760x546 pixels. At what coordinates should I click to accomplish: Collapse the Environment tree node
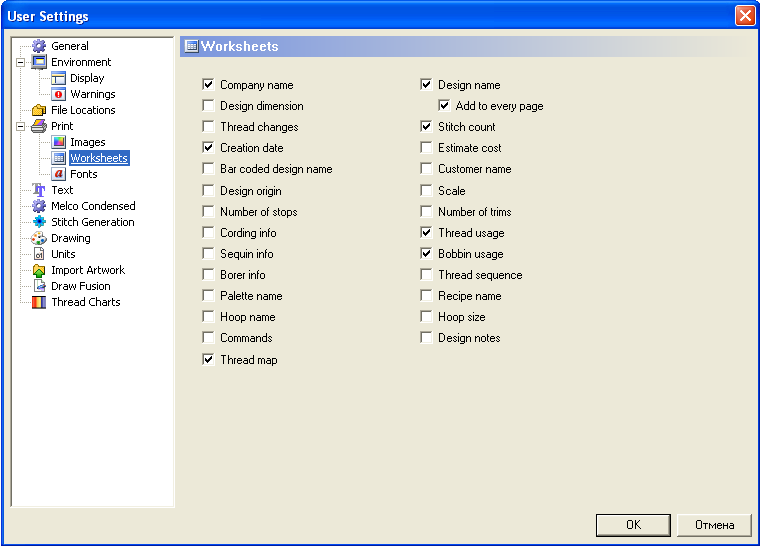(x=20, y=62)
